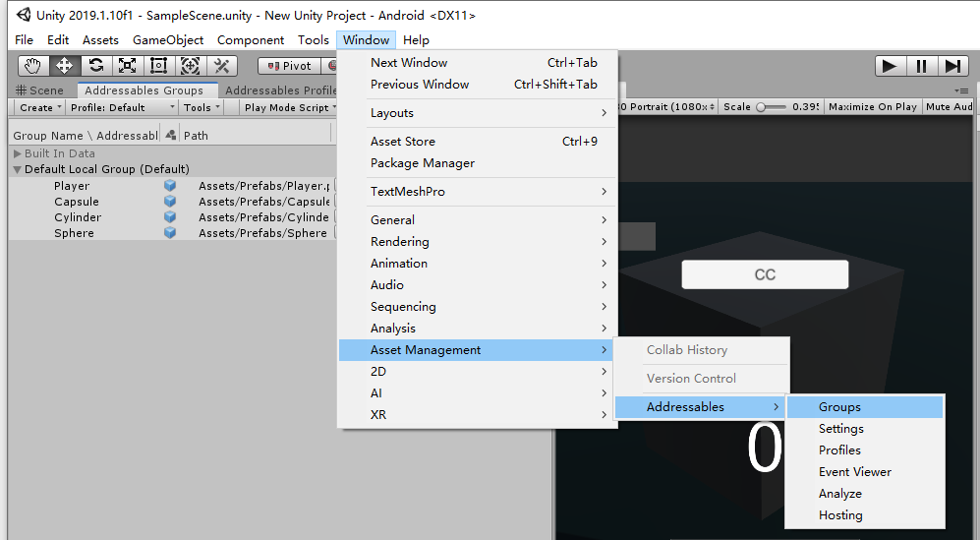Choose the Animation submenu
The image size is (980, 540).
(x=478, y=264)
